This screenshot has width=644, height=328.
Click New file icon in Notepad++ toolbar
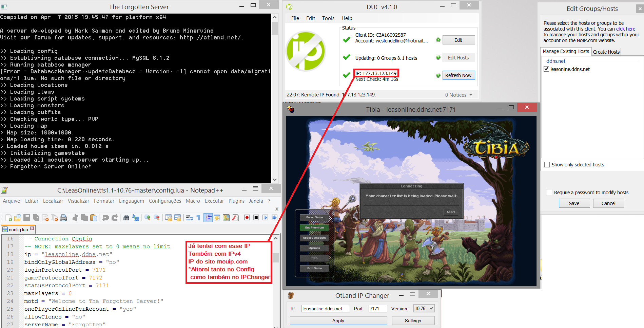coord(9,218)
